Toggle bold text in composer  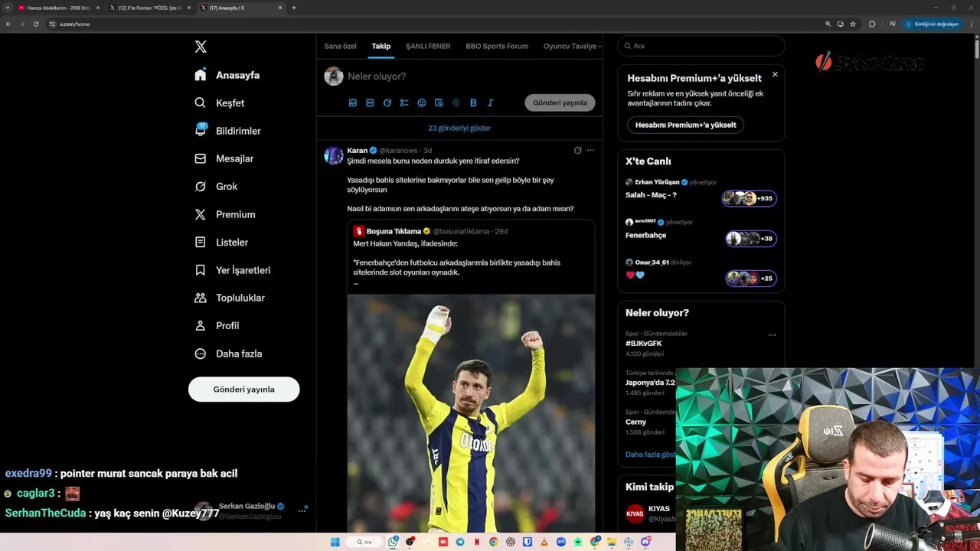pos(473,103)
